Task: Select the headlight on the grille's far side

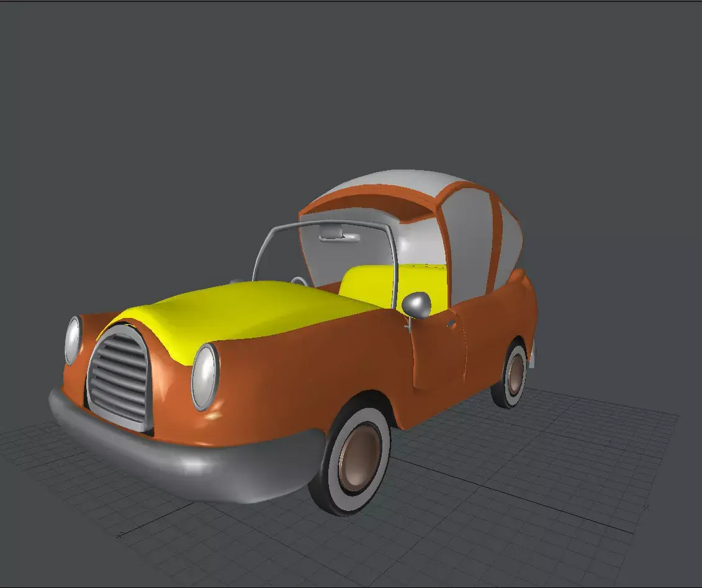Action: point(73,340)
